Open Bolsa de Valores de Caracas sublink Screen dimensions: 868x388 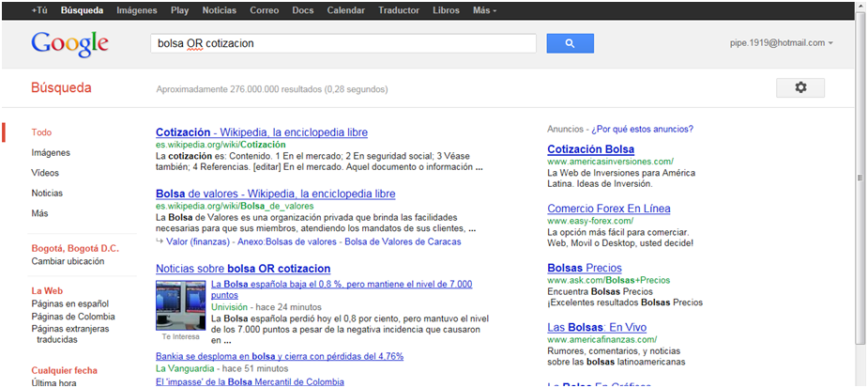[x=403, y=241]
